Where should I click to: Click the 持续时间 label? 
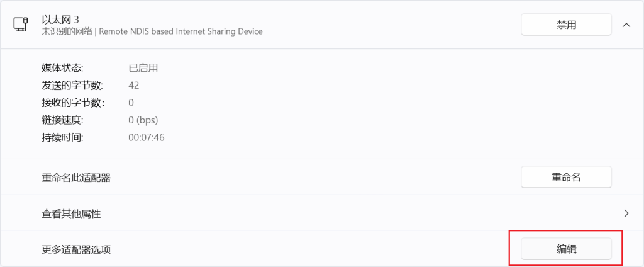(x=62, y=137)
